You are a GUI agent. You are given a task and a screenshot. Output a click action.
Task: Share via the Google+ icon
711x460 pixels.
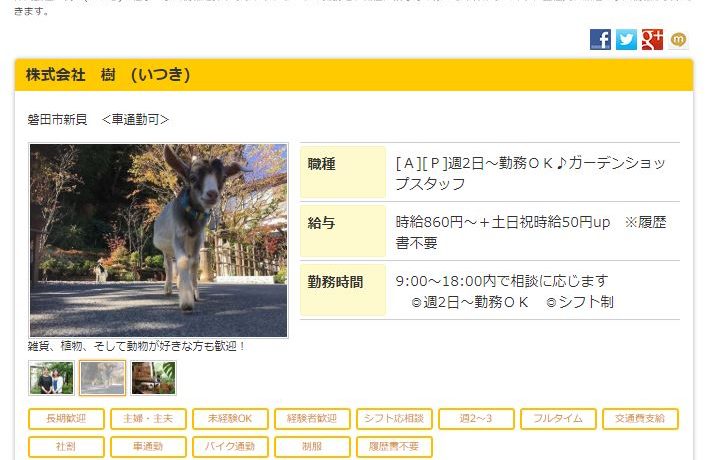point(652,40)
